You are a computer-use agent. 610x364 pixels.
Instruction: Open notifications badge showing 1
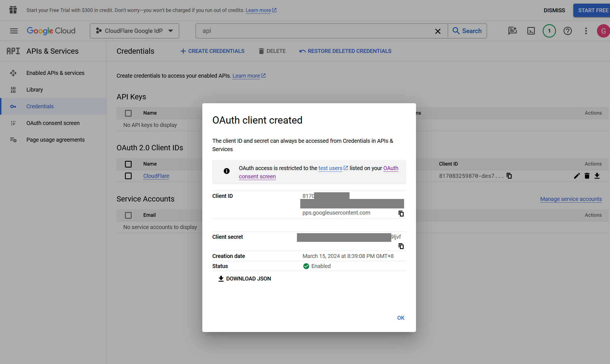coord(549,31)
